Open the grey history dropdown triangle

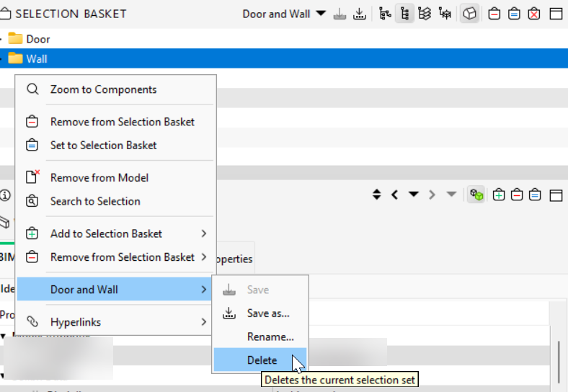click(451, 194)
